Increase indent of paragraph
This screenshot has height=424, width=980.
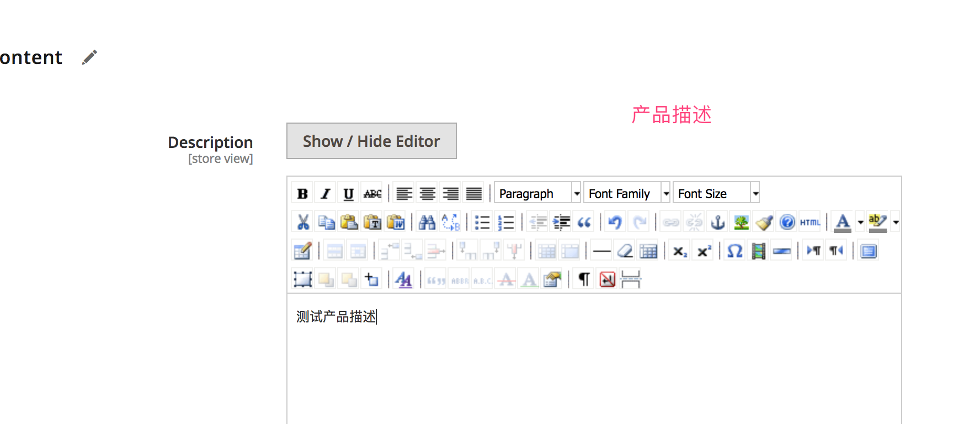coord(561,222)
